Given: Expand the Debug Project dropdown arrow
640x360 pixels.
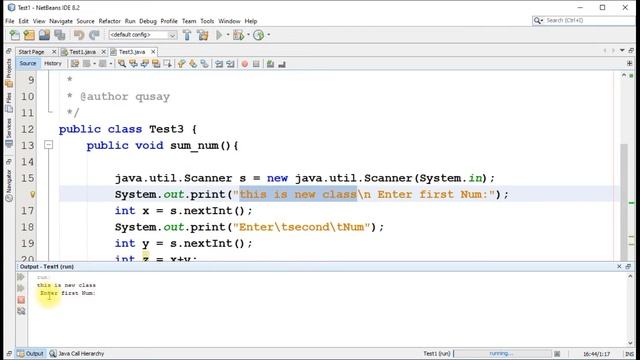Looking at the screenshot, I should 248,35.
